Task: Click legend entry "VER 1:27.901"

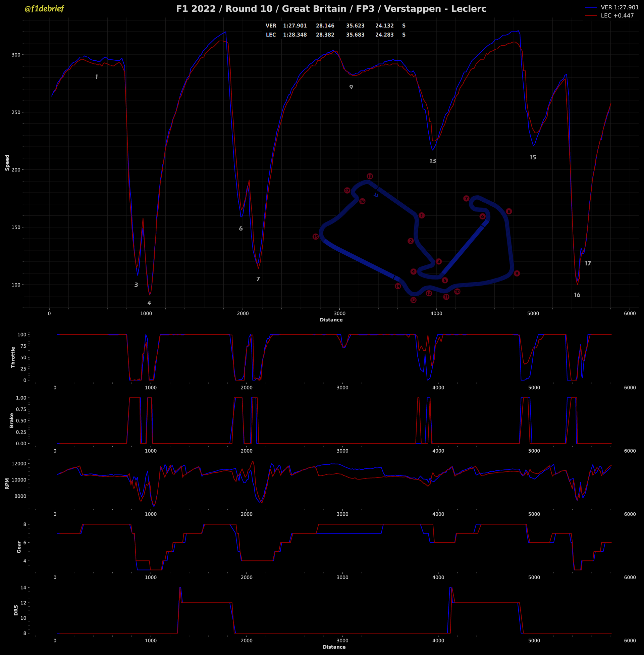Action: (x=620, y=7)
